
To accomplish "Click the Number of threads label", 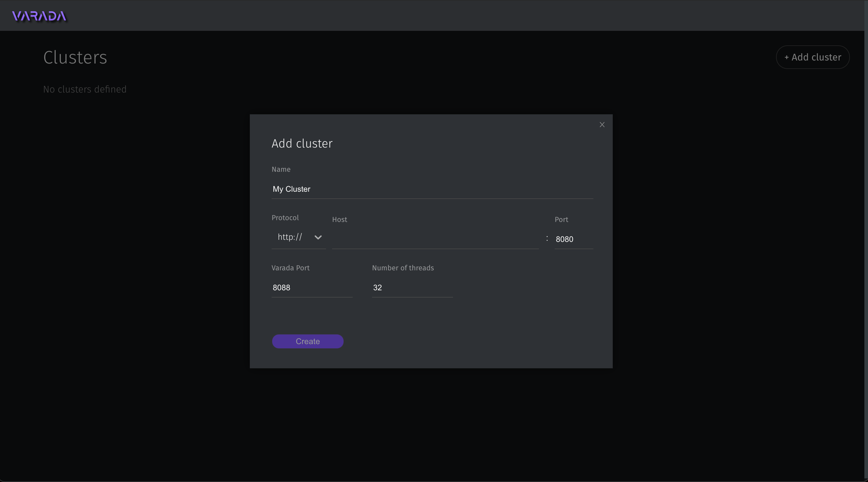I will pos(403,268).
